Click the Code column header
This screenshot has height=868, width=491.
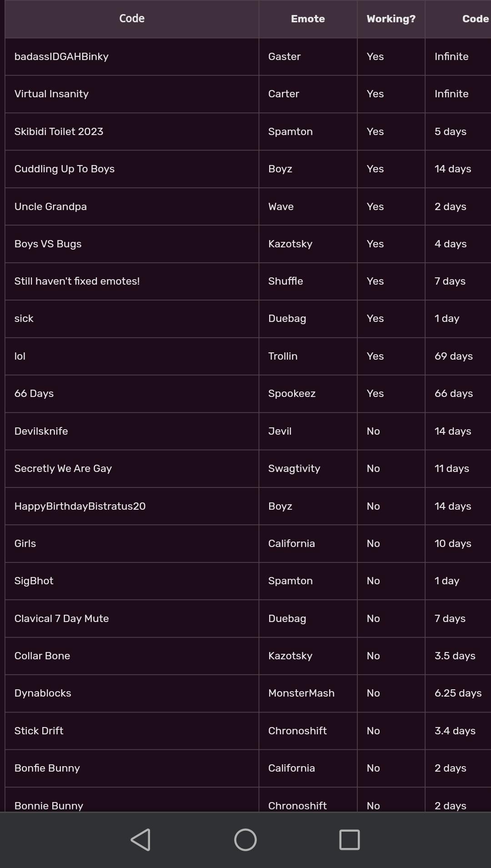click(132, 19)
